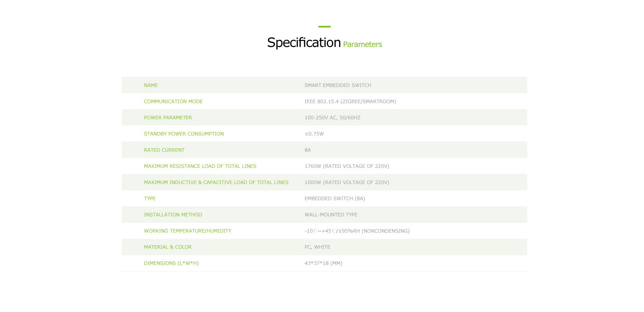
Task: Click the green accent bar above the title
Action: tap(324, 26)
